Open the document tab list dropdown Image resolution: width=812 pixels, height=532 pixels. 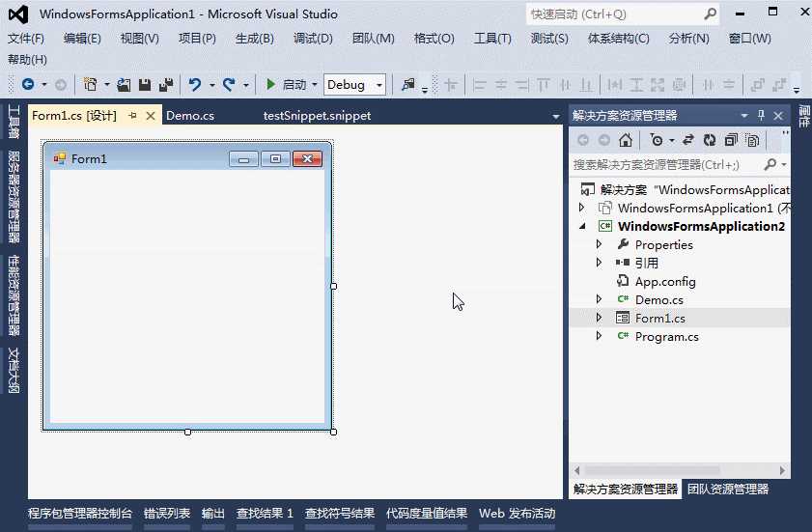556,116
